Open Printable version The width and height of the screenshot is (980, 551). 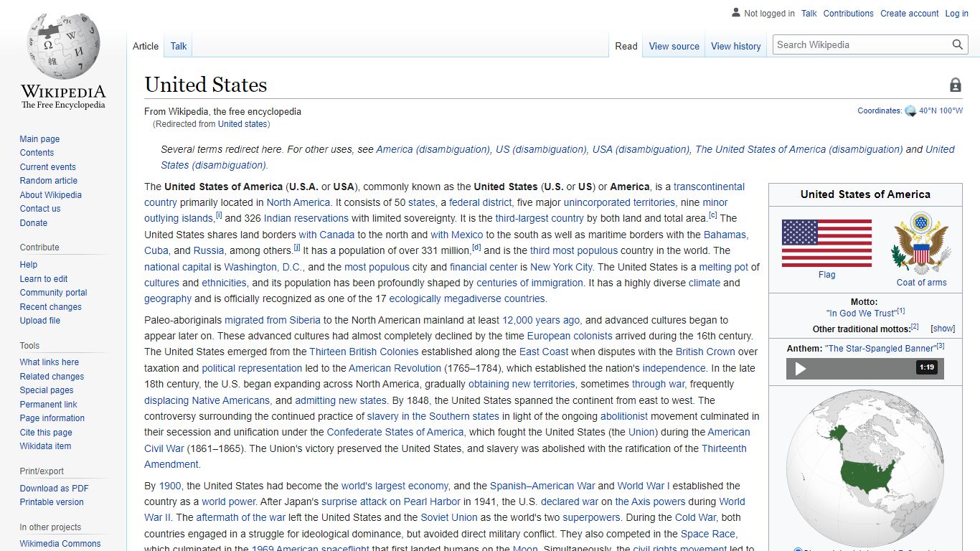coord(52,502)
